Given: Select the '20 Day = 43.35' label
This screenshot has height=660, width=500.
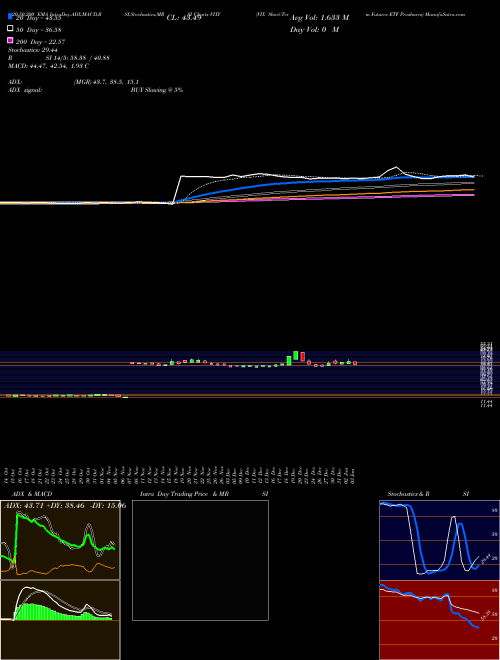Looking at the screenshot, I should (x=39, y=18).
